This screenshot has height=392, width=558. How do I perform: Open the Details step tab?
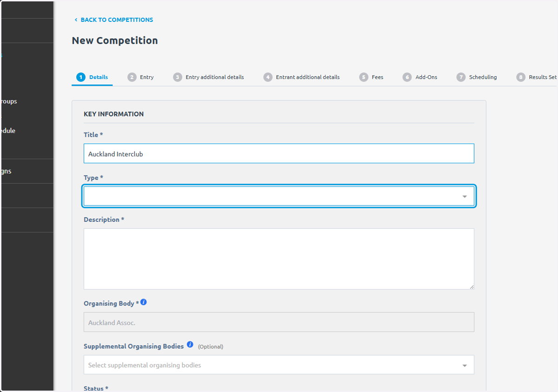92,77
